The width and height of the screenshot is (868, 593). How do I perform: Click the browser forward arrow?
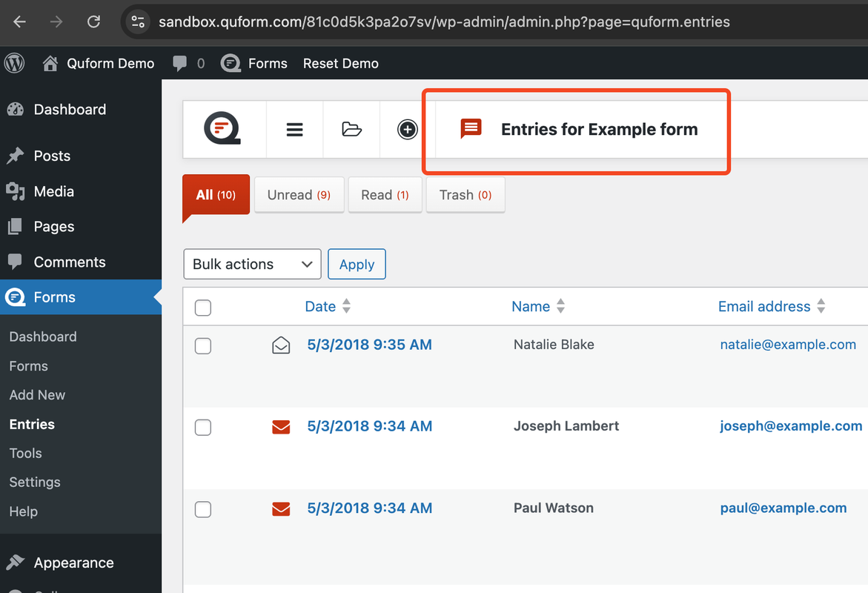[x=56, y=21]
